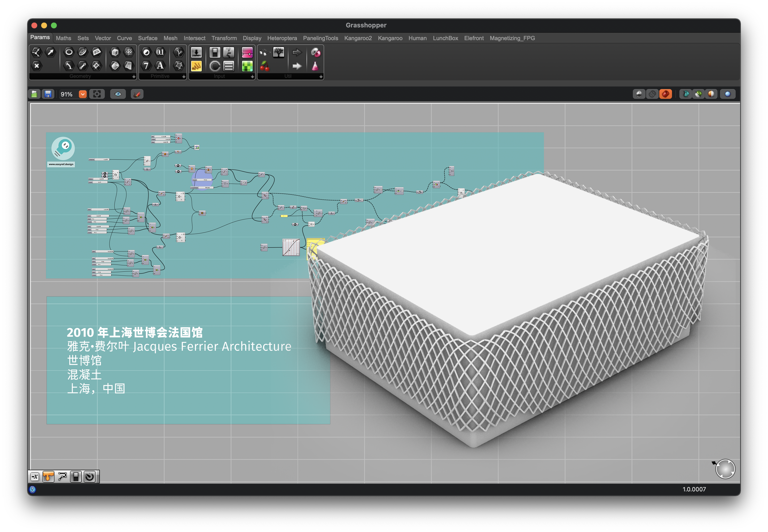
Task: Select the Panel component icon
Action: tap(196, 66)
